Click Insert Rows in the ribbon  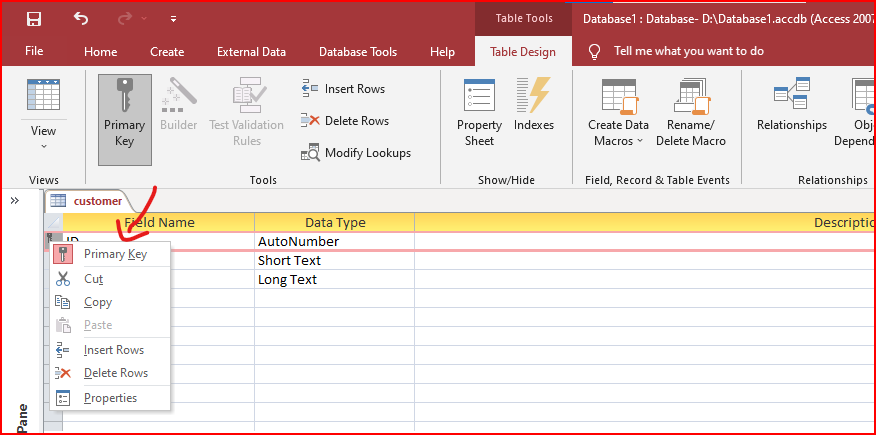pyautogui.click(x=342, y=89)
